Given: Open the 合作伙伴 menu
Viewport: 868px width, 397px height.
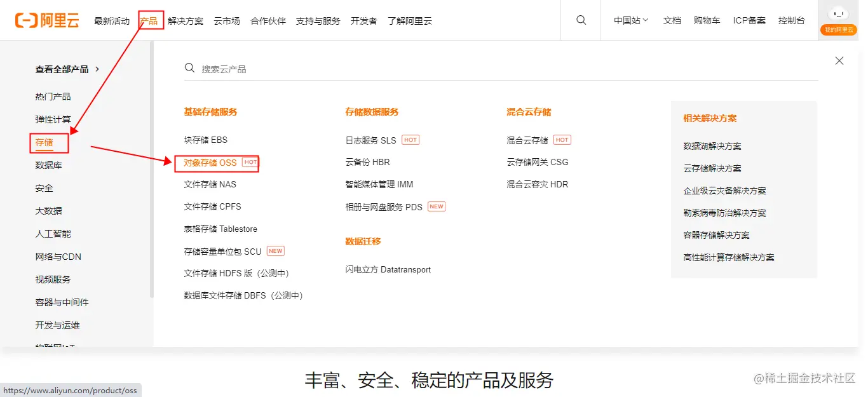Looking at the screenshot, I should click(268, 21).
